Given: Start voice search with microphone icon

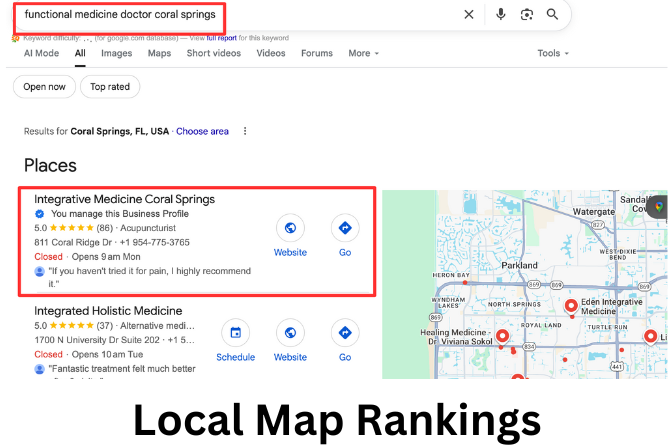Looking at the screenshot, I should [x=500, y=14].
